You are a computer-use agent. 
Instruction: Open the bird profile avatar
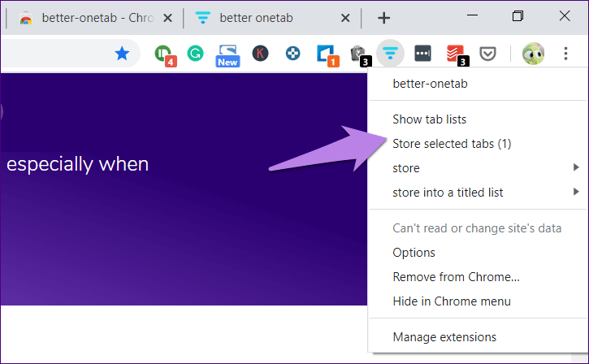tap(534, 54)
